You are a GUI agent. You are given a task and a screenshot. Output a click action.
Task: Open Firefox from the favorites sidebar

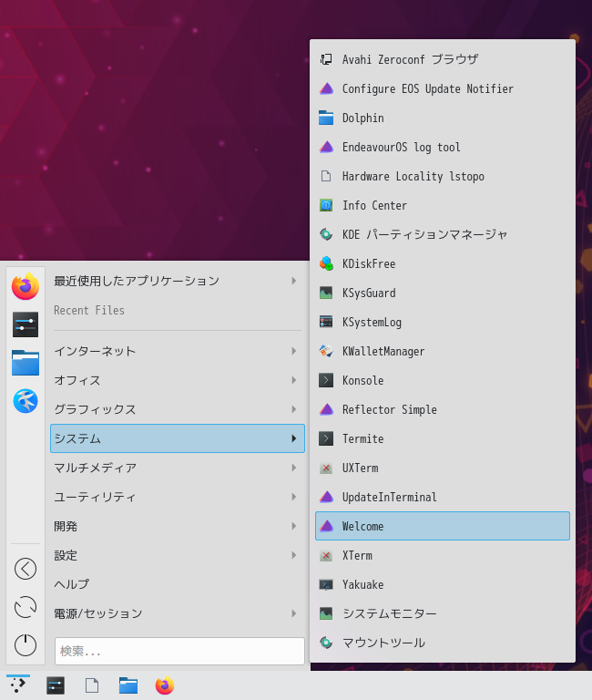click(26, 286)
